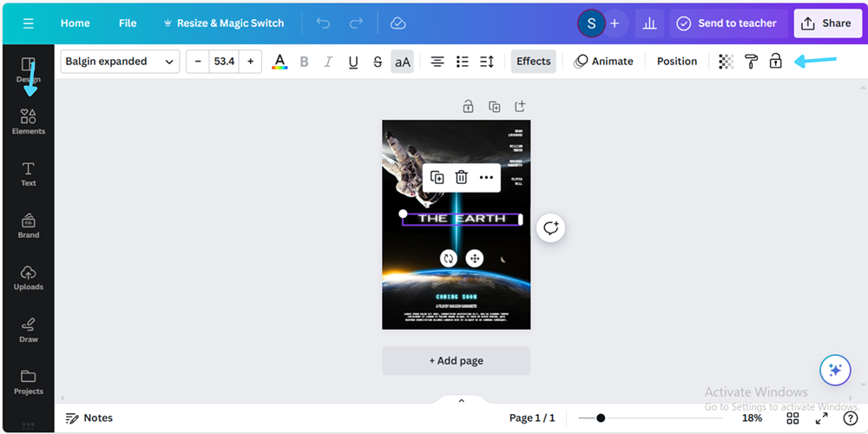Viewport: 868px width, 434px height.
Task: Change text alignment
Action: click(437, 62)
